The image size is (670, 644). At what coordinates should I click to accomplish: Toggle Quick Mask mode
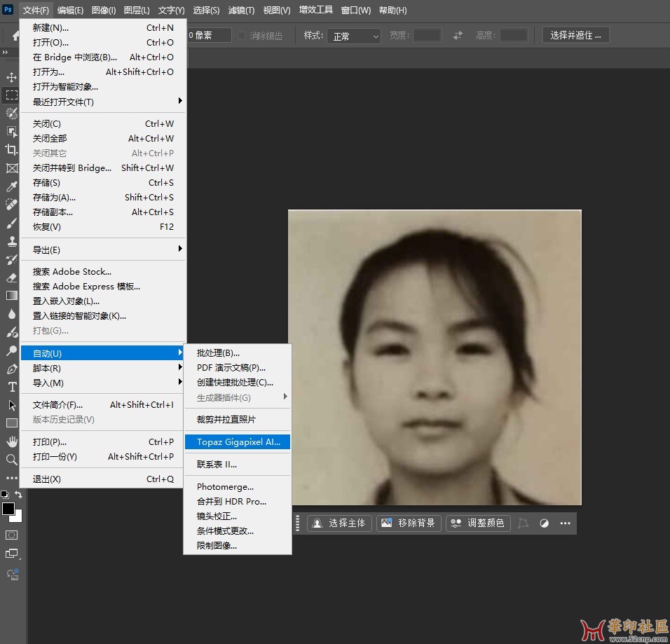click(x=12, y=535)
